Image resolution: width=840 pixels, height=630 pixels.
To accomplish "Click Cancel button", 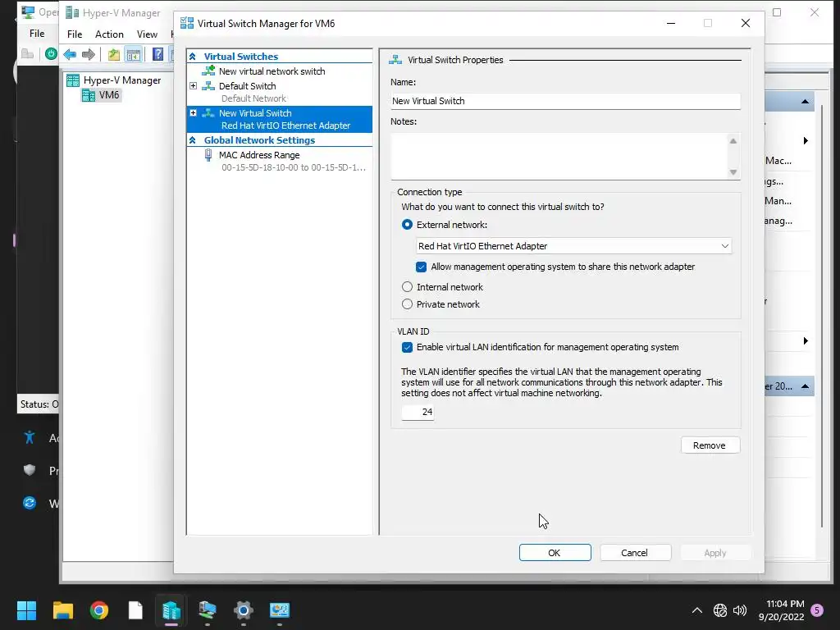I will [x=636, y=553].
